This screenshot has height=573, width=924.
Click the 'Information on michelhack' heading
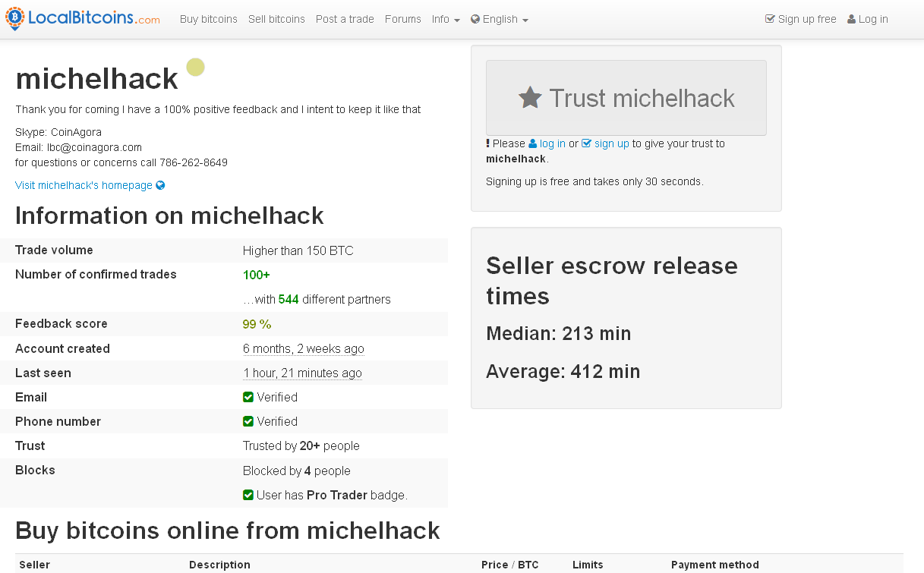tap(169, 216)
